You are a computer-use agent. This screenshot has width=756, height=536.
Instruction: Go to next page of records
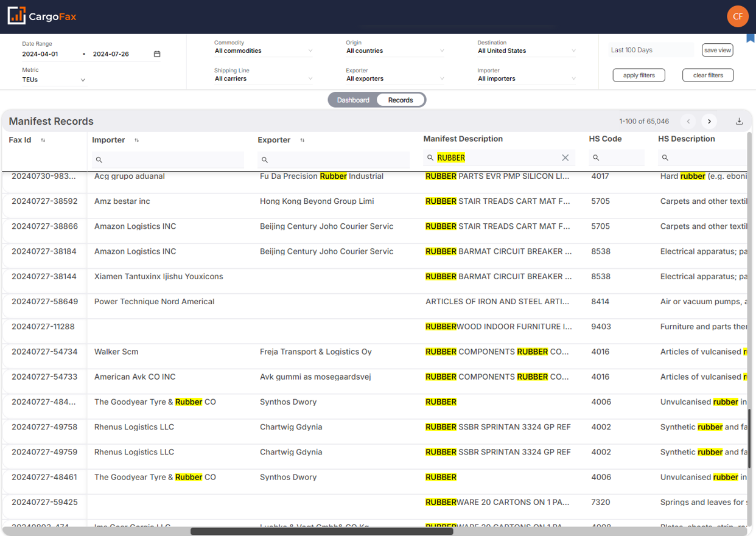(x=709, y=121)
